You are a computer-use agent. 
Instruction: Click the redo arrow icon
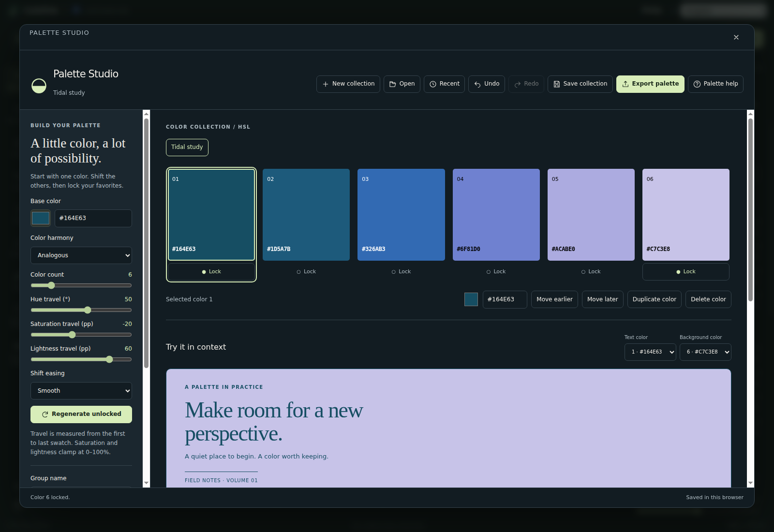tap(518, 84)
